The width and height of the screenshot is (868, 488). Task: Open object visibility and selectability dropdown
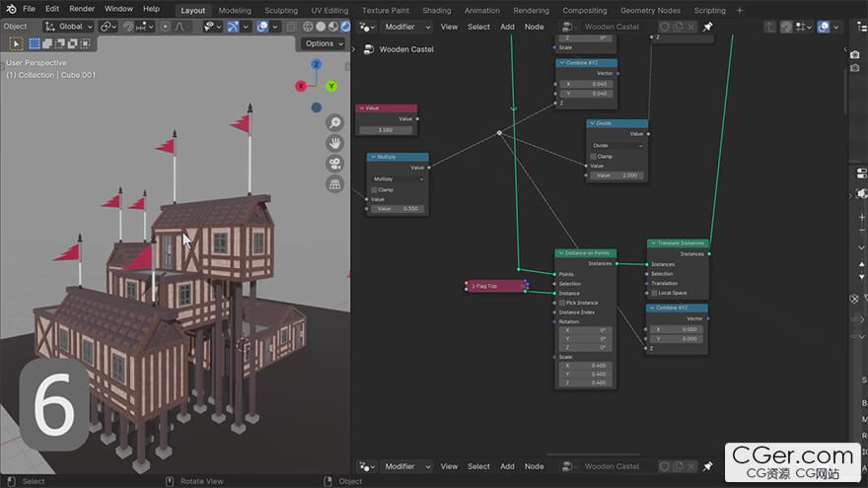coord(213,27)
